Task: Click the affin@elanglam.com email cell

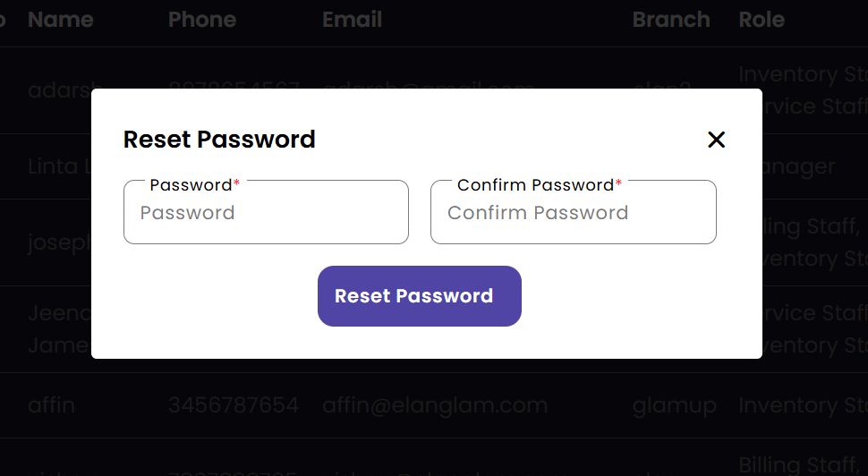Action: point(435,405)
